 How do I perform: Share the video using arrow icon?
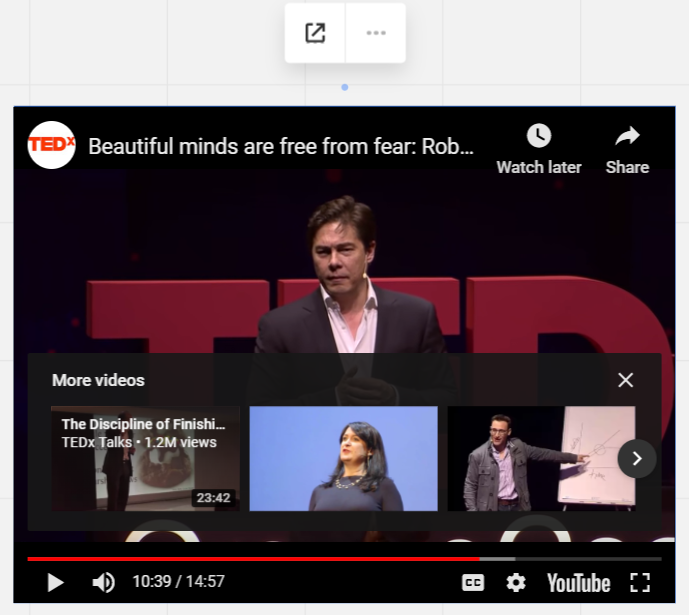point(627,148)
